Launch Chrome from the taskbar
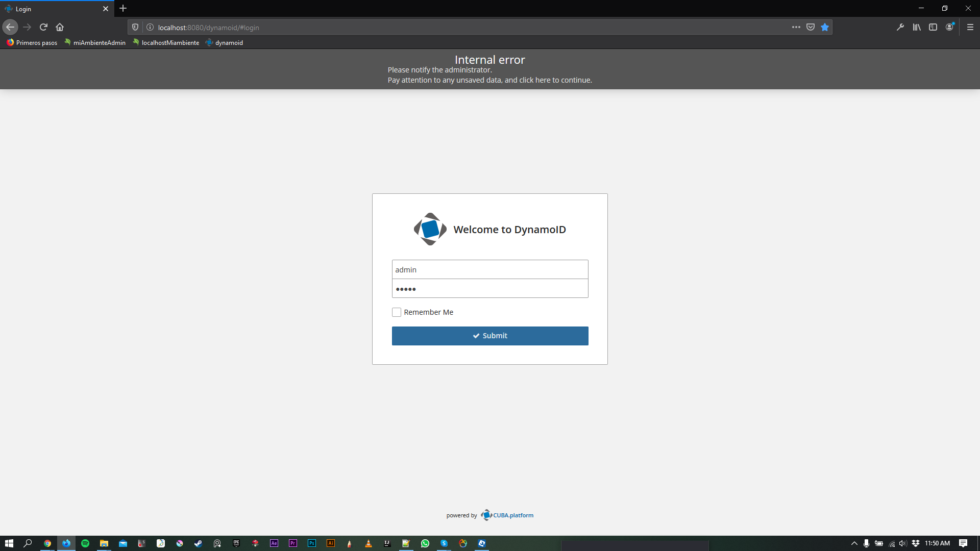The height and width of the screenshot is (551, 980). click(47, 543)
